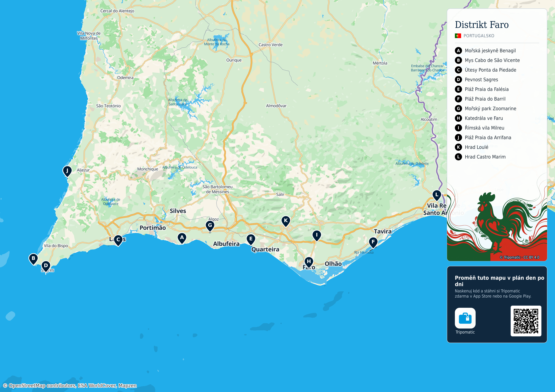Click the 'Mértola' town label

pos(380,63)
